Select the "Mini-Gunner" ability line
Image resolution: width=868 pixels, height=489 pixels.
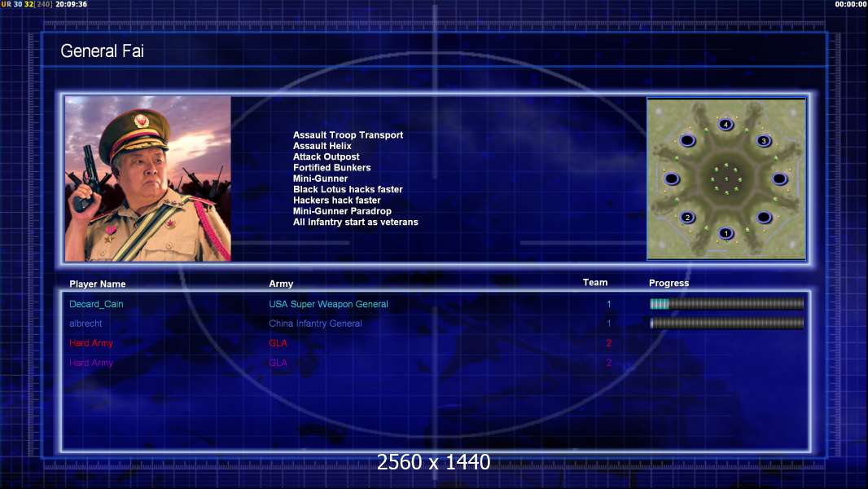(320, 178)
